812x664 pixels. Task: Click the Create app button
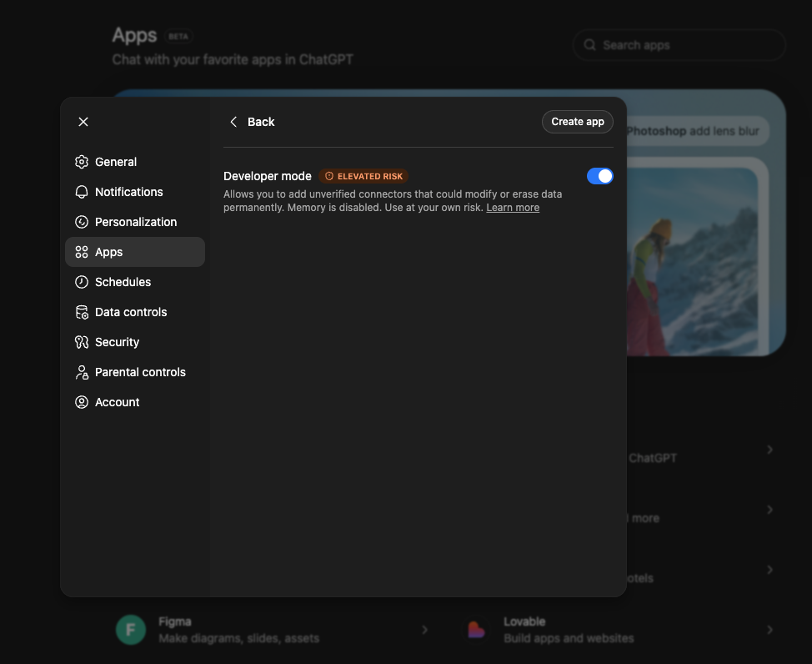(x=577, y=122)
